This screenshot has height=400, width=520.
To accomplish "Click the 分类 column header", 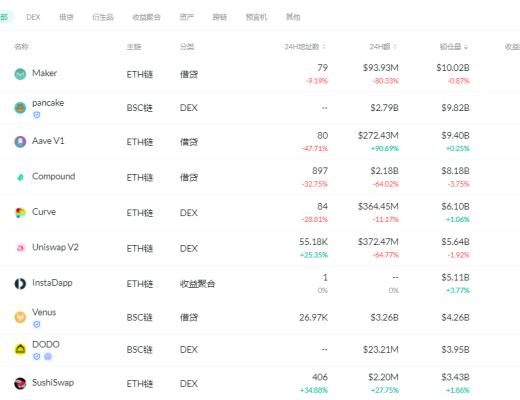I will 187,47.
